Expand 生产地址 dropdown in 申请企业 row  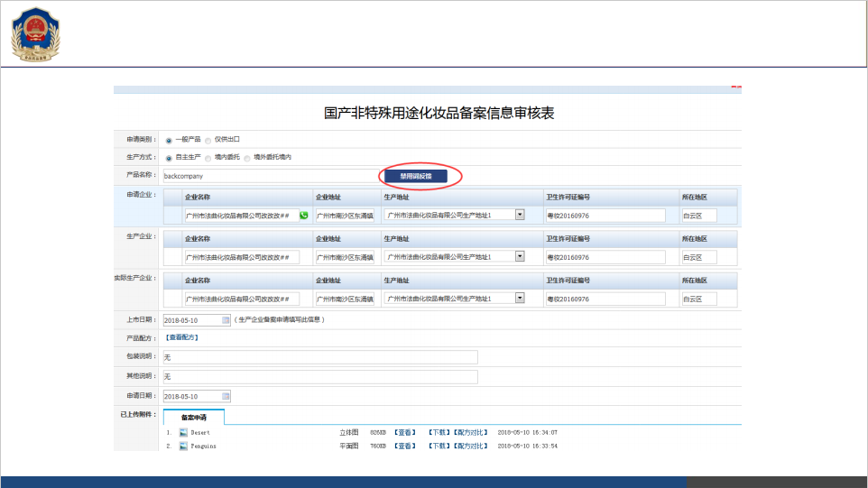point(520,215)
